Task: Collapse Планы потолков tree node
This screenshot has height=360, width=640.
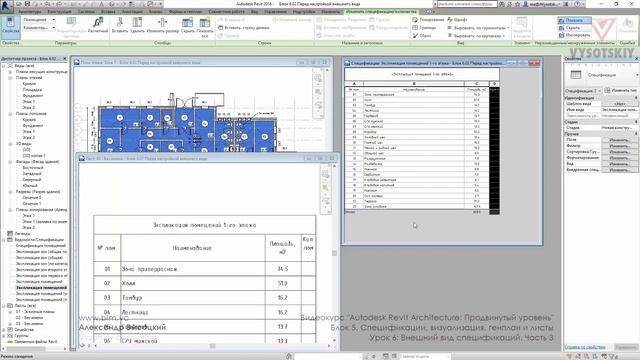Action: coord(10,114)
